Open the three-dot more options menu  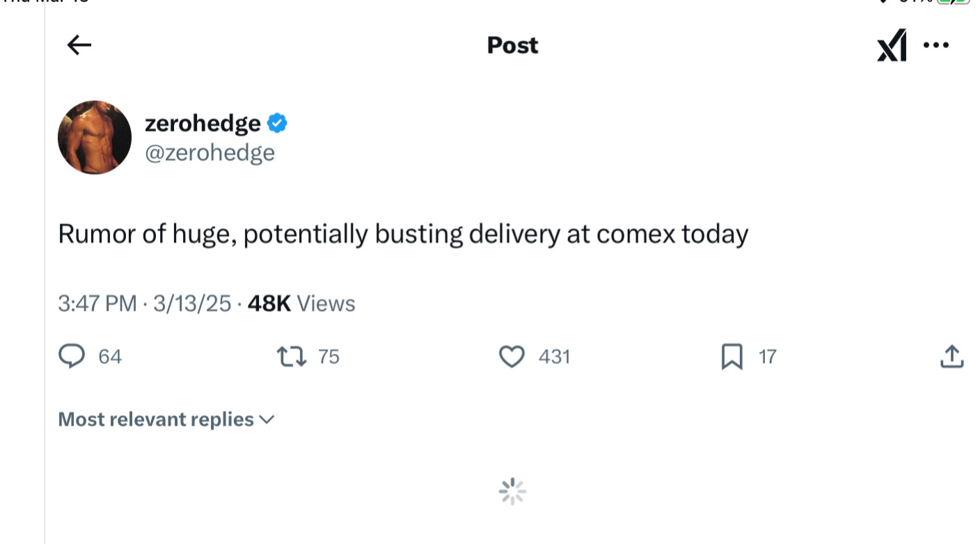click(x=935, y=45)
